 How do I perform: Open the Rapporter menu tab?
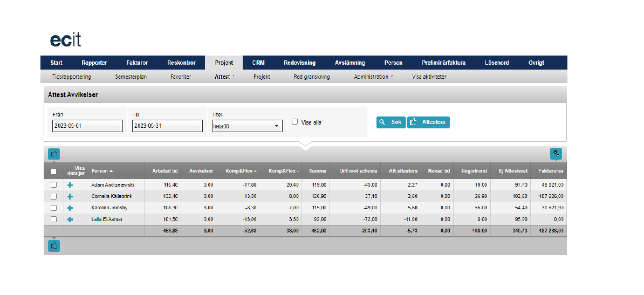94,63
